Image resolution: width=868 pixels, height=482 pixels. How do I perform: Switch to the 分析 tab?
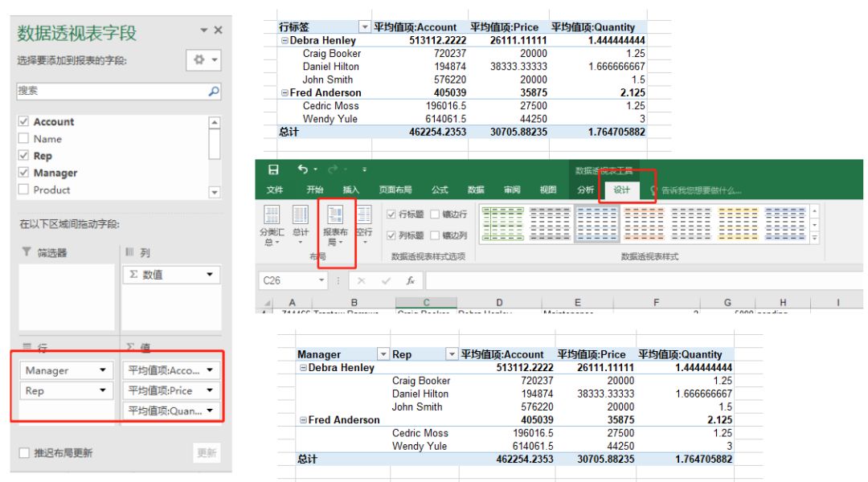[x=586, y=190]
